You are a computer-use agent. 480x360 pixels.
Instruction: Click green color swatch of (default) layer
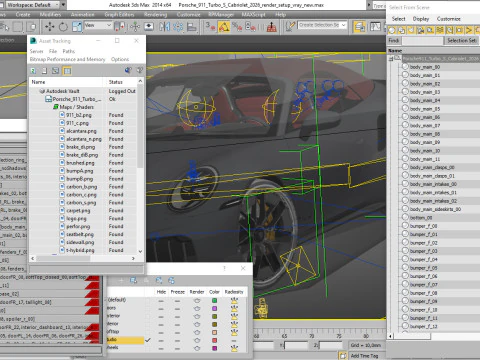point(214,301)
